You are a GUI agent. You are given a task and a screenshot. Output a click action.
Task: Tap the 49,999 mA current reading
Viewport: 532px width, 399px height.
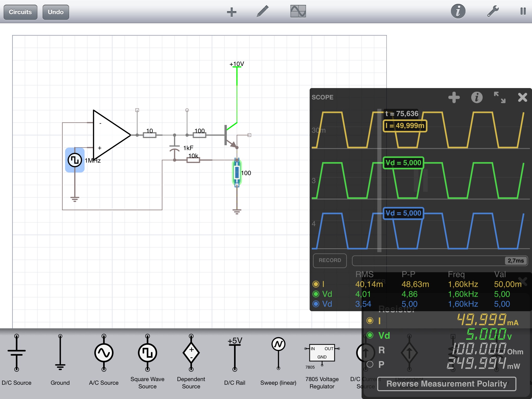(488, 320)
